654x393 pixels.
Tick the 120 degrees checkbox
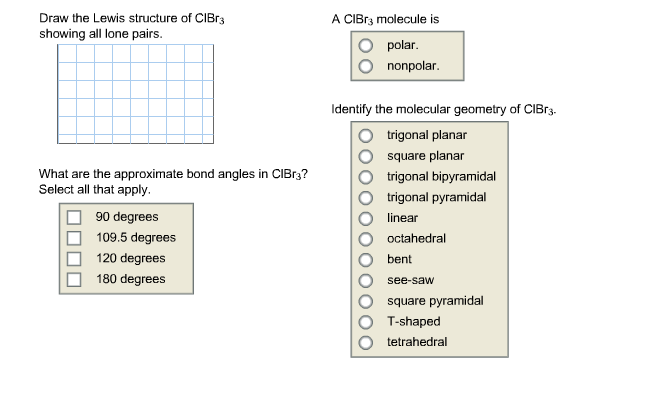pyautogui.click(x=74, y=259)
